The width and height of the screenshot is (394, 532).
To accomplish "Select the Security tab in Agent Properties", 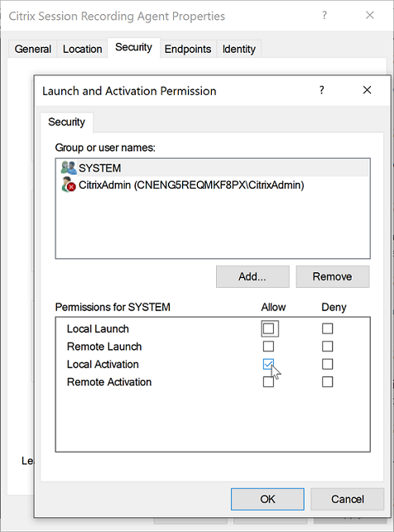I will pos(134,47).
